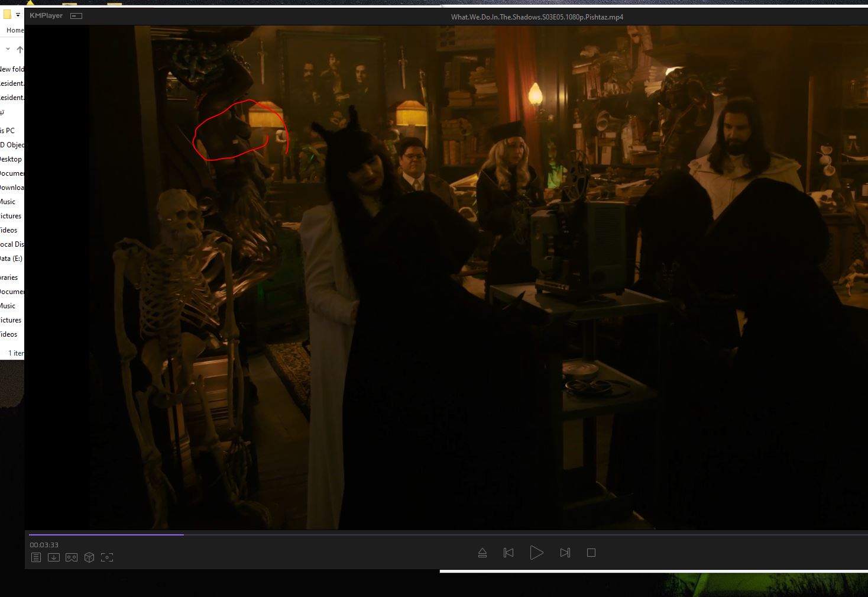Click the Up arrow in File Explorer
The height and width of the screenshot is (597, 868).
pyautogui.click(x=20, y=50)
